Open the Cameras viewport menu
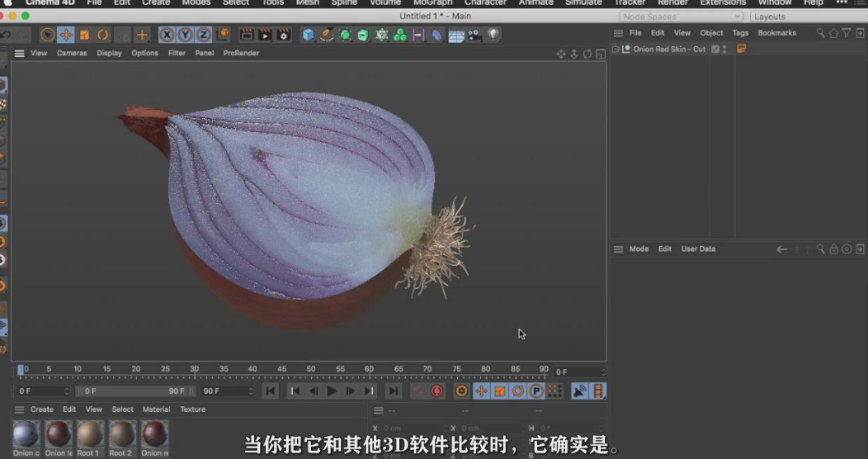The height and width of the screenshot is (459, 868). click(x=72, y=53)
